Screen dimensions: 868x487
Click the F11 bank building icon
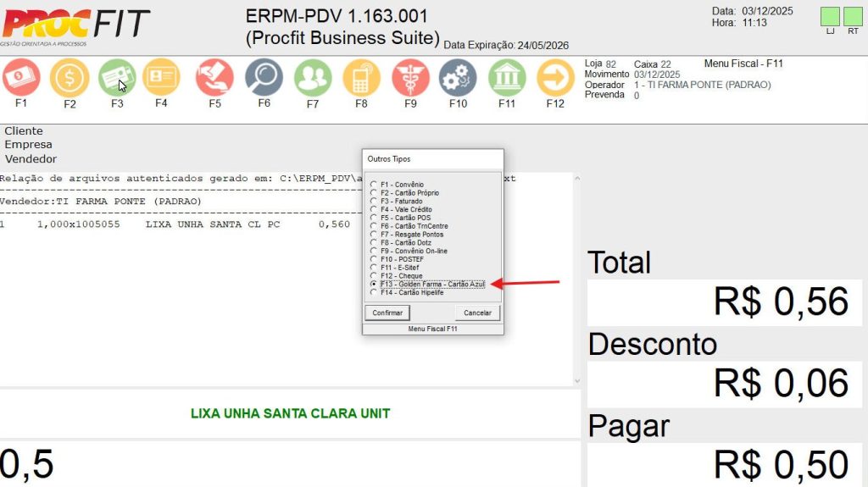click(x=507, y=79)
